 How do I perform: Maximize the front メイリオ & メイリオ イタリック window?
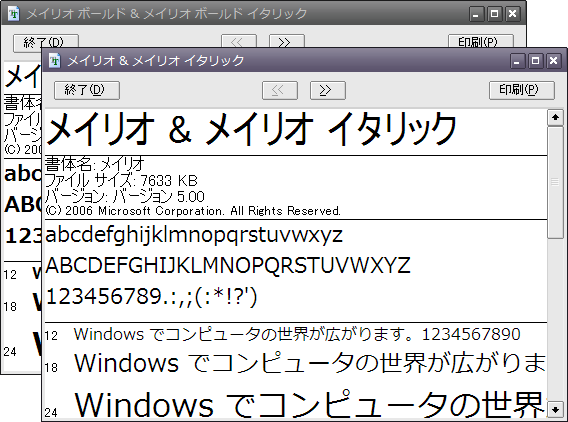(x=535, y=61)
